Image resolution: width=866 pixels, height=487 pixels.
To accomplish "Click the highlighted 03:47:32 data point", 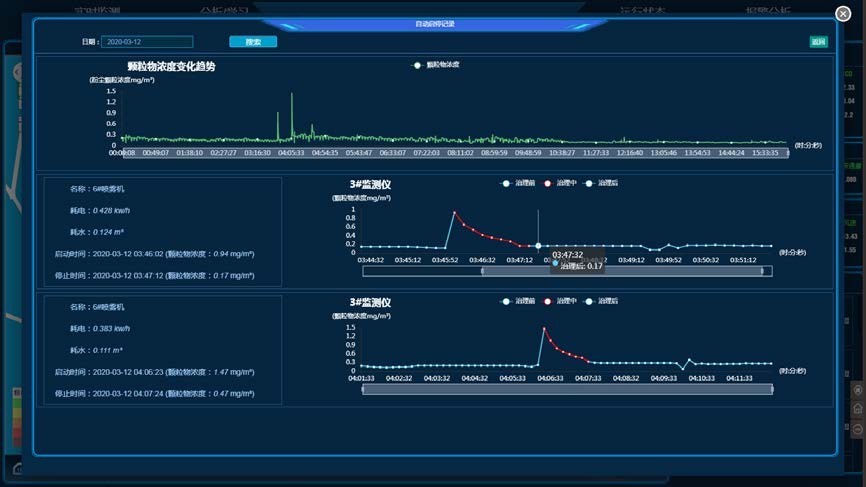I will (x=538, y=245).
